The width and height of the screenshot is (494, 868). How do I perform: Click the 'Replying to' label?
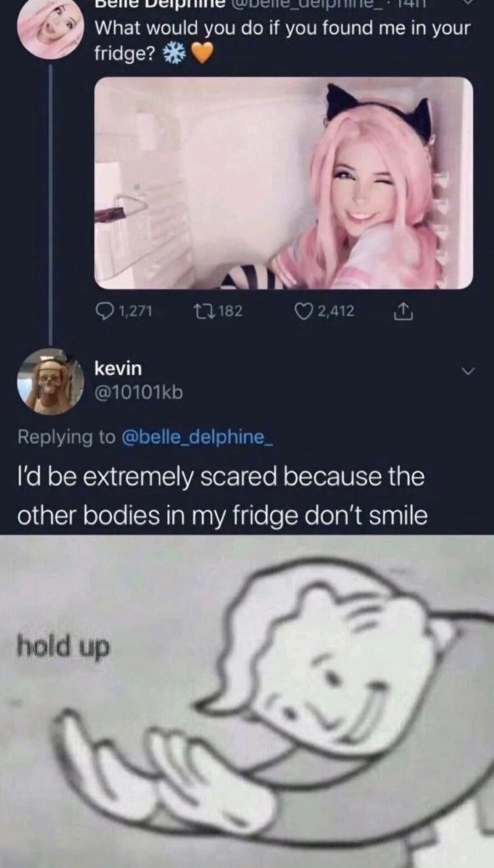[x=66, y=437]
